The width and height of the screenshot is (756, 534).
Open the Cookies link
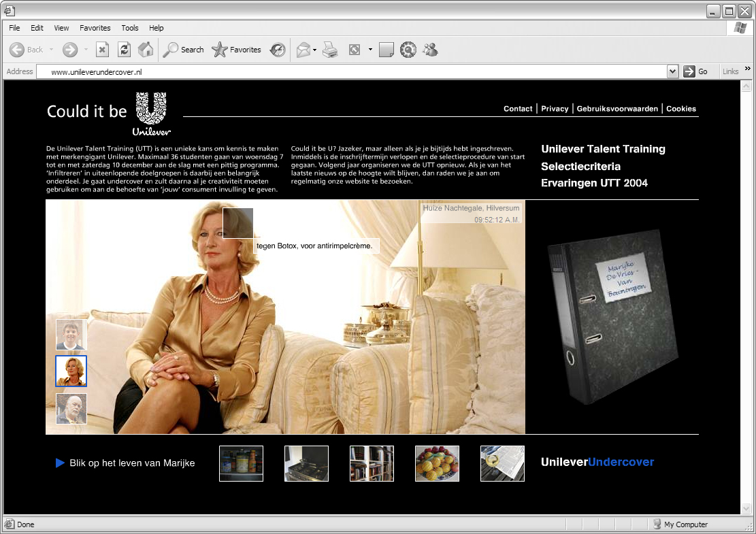(x=680, y=109)
